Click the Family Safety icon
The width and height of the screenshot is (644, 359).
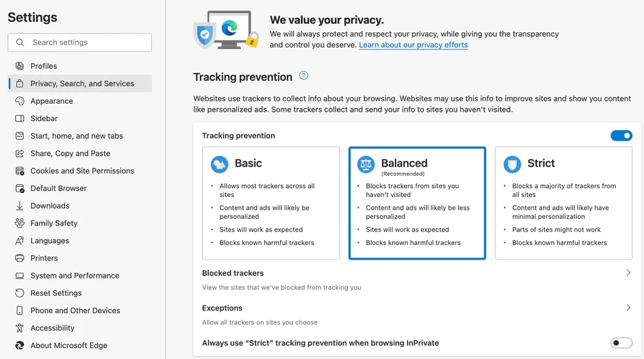19,223
